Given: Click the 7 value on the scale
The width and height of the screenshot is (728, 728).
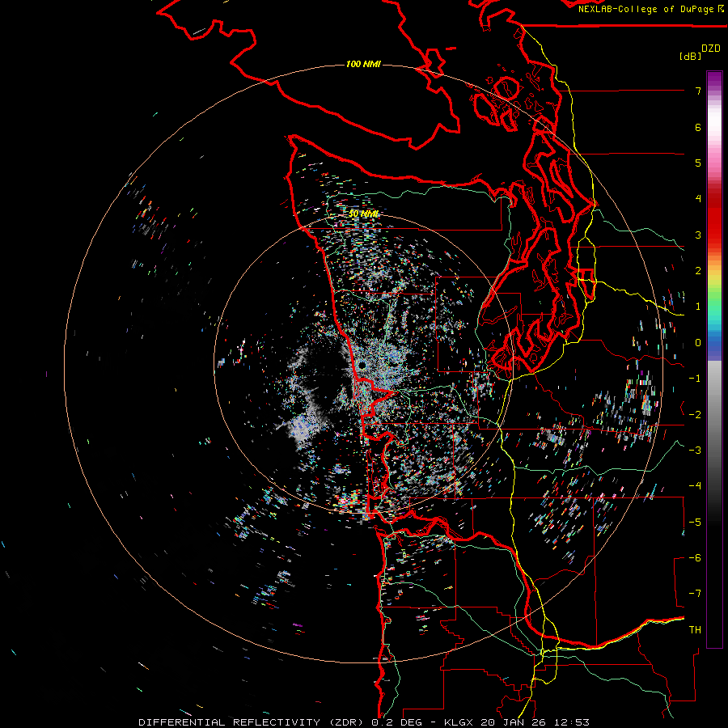Looking at the screenshot, I should [698, 91].
